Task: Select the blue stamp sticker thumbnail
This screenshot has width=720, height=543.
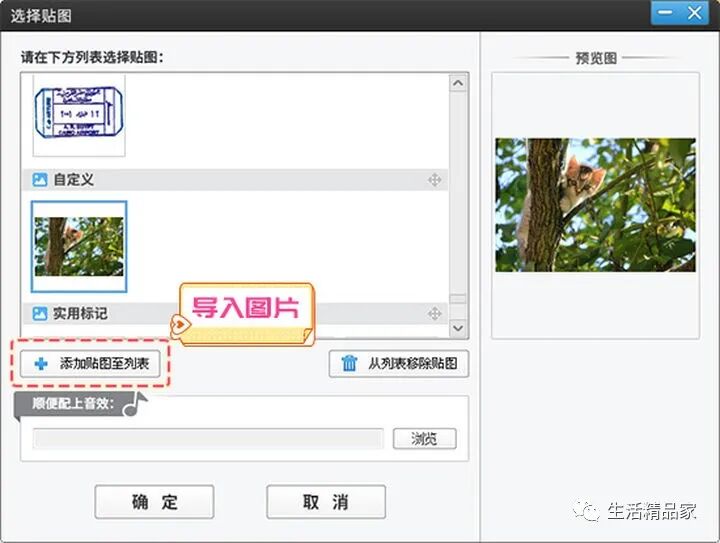Action: [x=79, y=115]
